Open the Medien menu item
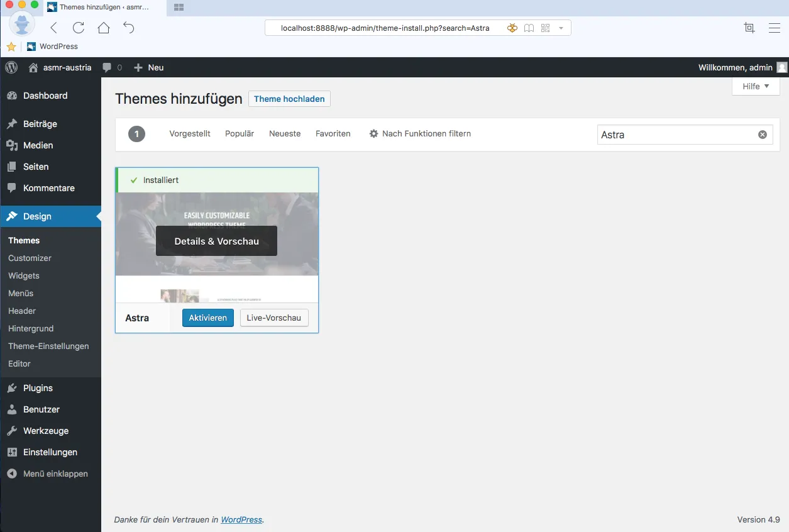 coord(50,145)
